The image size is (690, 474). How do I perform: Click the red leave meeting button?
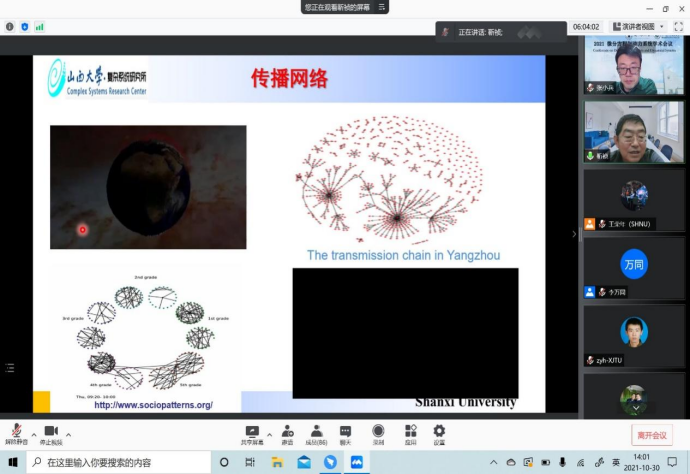[x=652, y=435]
